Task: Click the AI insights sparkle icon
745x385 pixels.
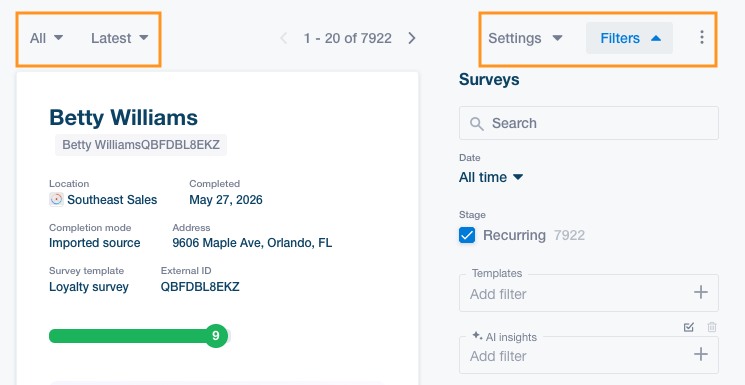Action: pos(477,336)
